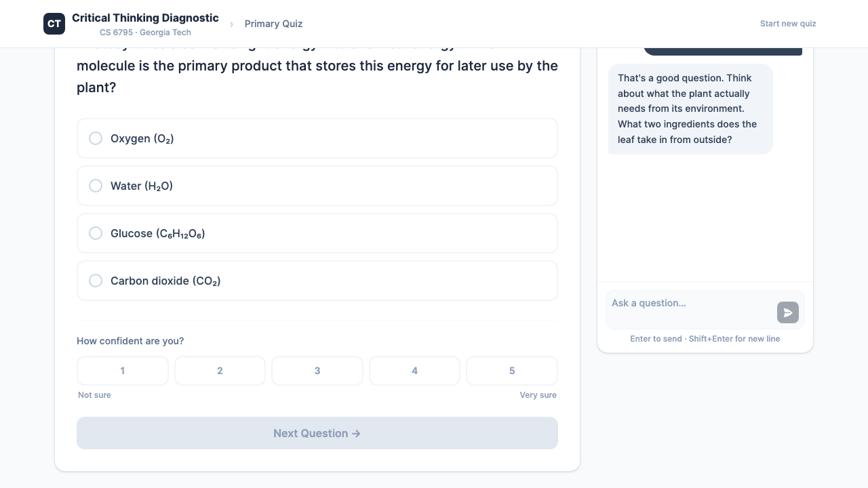Screen dimensions: 868x488
Task: Choose confidence level 3 on the scale
Action: (317, 371)
